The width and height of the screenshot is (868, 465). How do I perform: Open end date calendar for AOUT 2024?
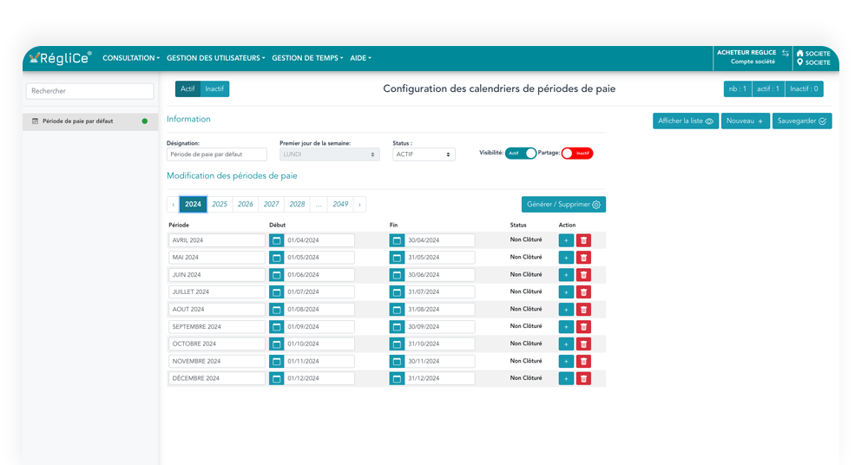tap(397, 310)
